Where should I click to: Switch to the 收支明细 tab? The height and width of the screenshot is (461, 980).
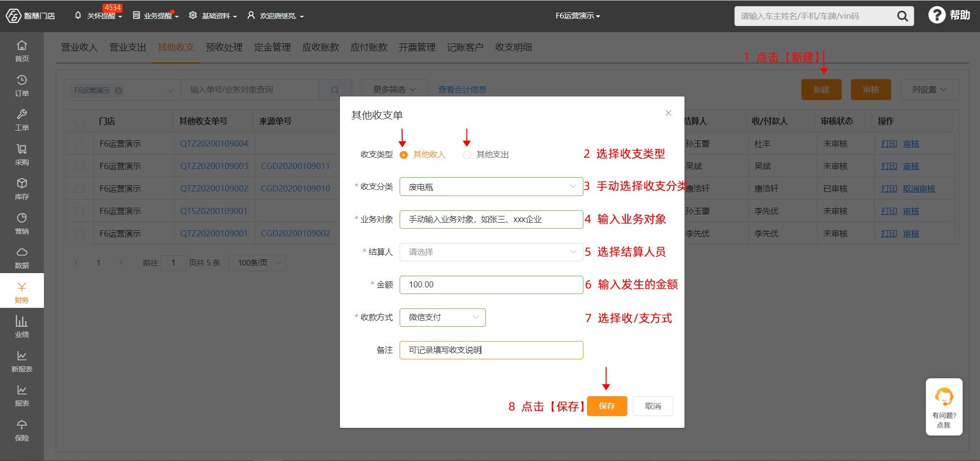coord(513,47)
